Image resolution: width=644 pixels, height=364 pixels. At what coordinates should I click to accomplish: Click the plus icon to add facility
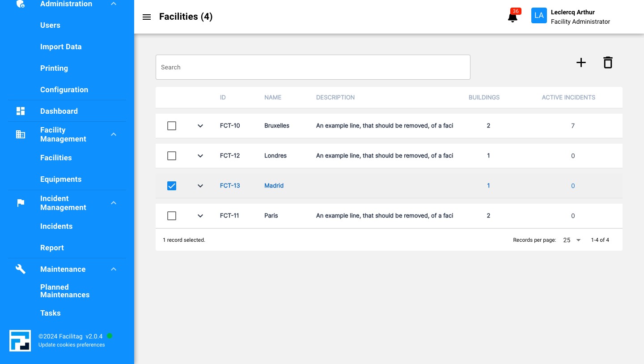coord(580,63)
